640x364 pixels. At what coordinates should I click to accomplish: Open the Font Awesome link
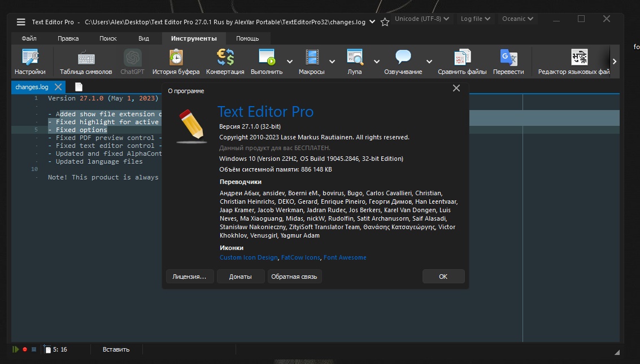click(x=345, y=257)
